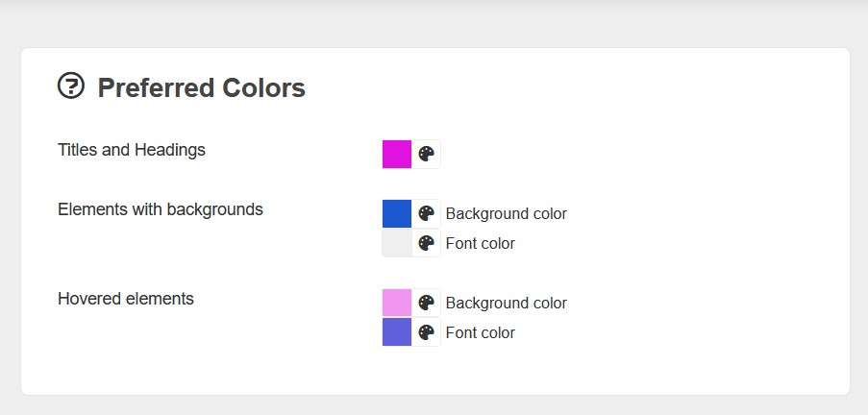Screen dimensions: 868x415
Task: Open palette for Hovered background color
Action: 427,303
